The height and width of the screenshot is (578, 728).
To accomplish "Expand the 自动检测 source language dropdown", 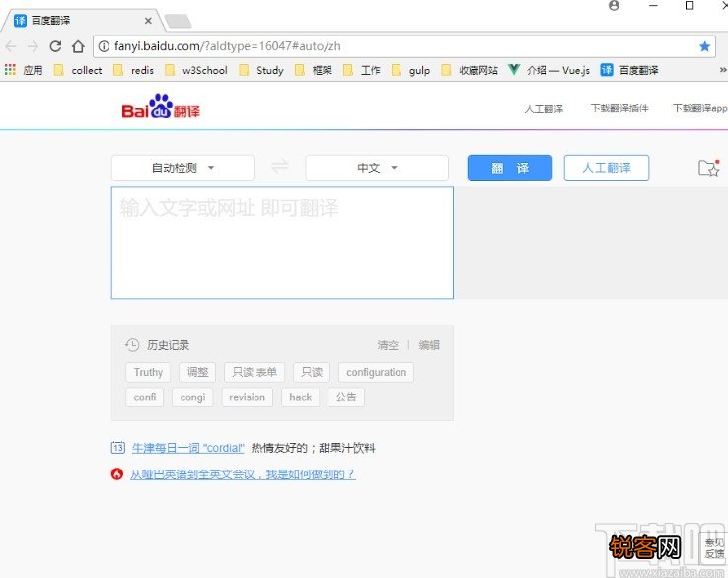I will (182, 168).
